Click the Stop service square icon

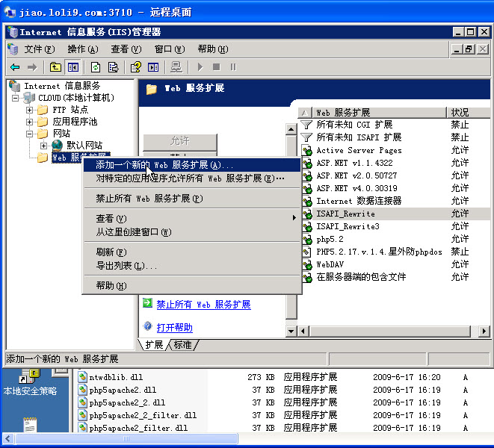coord(217,67)
